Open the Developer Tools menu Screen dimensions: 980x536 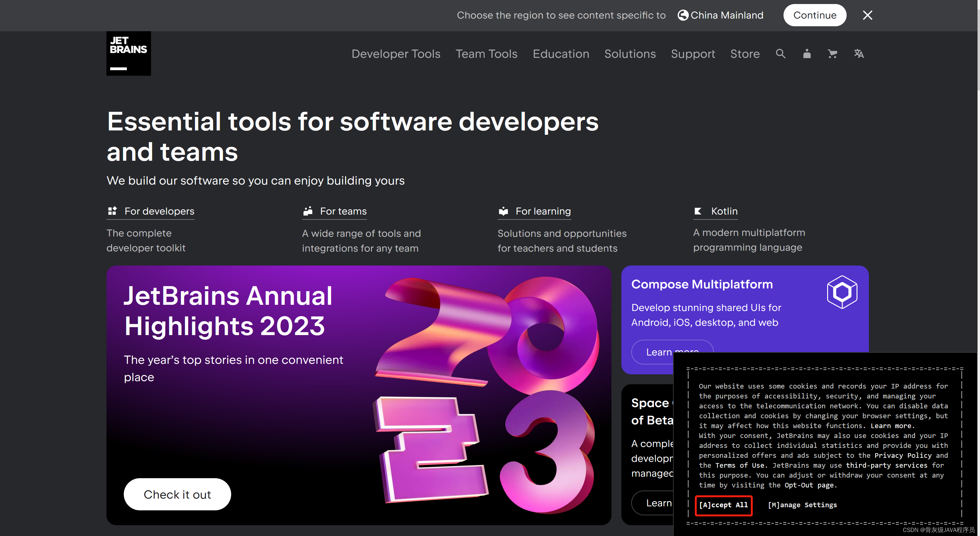tap(396, 53)
